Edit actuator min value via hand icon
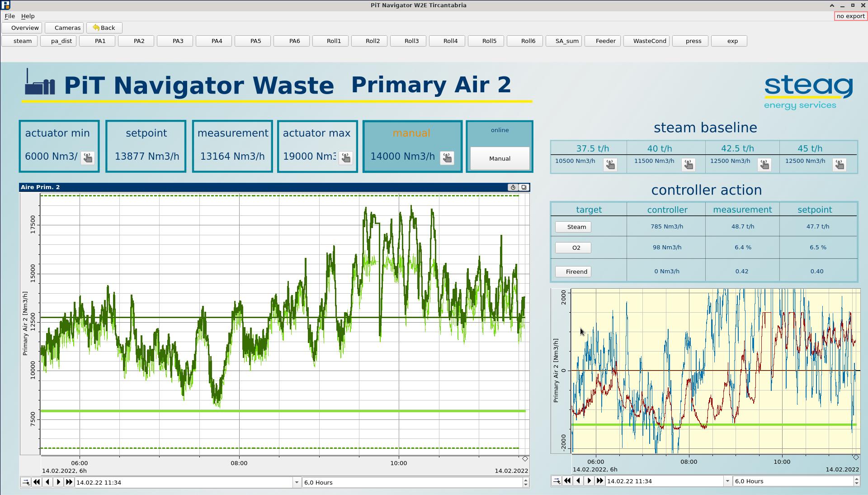This screenshot has width=868, height=495. [x=88, y=158]
